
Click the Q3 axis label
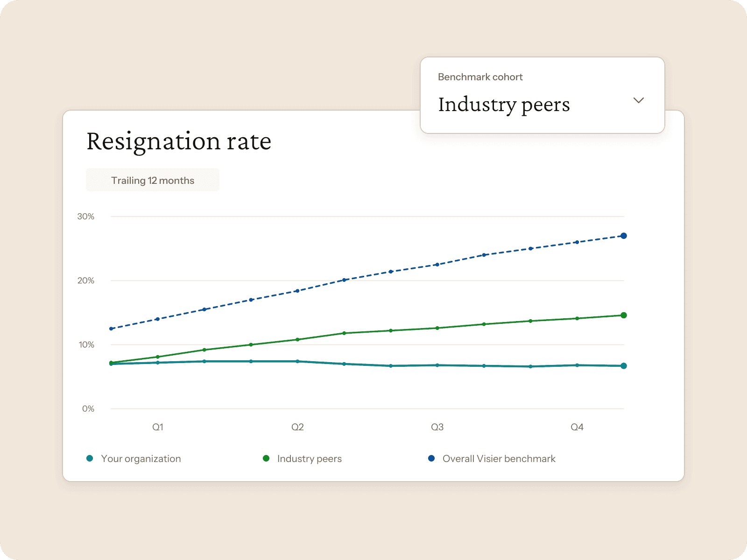pos(437,427)
